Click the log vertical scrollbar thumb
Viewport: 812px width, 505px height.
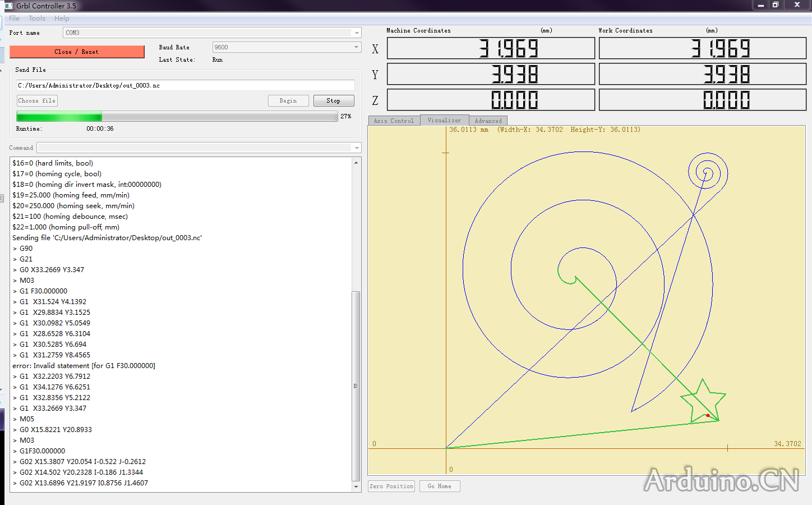point(356,386)
